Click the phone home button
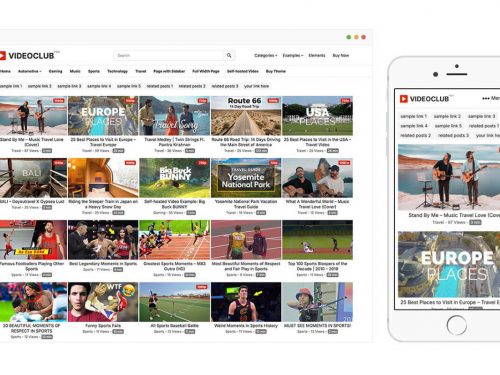500x375 pixels. click(x=456, y=325)
